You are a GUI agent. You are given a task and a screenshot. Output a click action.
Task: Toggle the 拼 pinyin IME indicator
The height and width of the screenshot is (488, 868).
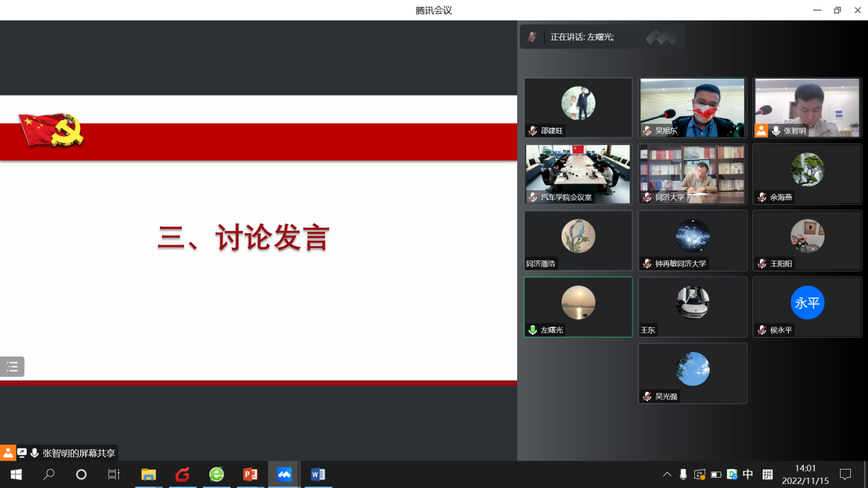[x=767, y=474]
